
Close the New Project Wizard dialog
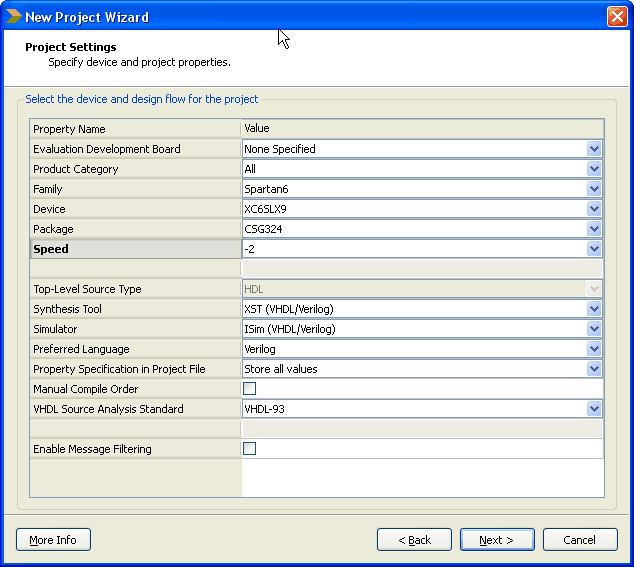coord(617,16)
